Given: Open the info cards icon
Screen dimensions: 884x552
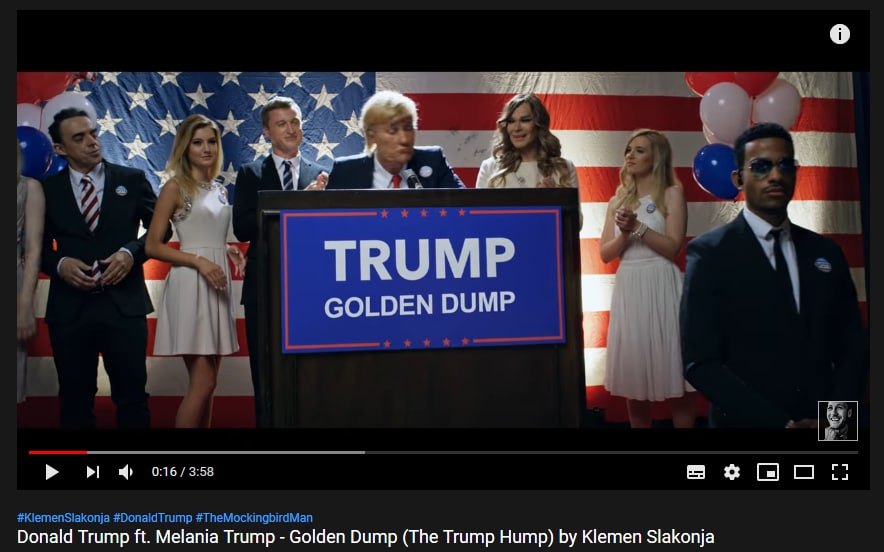Looking at the screenshot, I should point(839,34).
